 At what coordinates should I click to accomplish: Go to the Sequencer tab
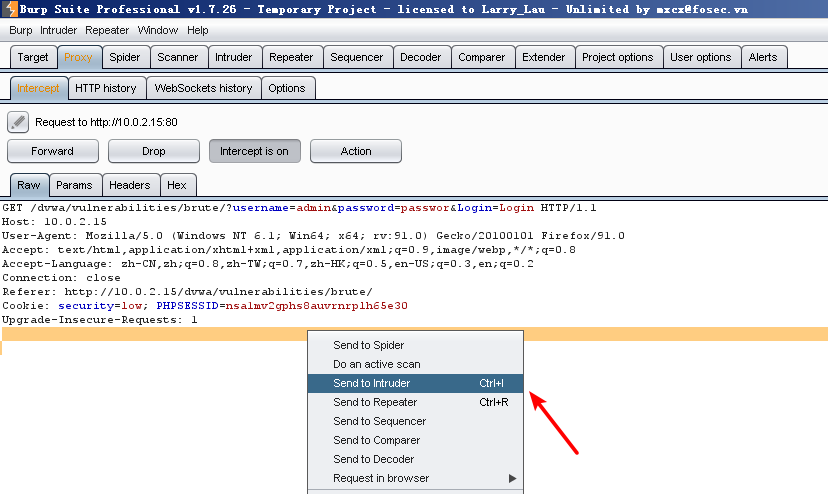[356, 57]
